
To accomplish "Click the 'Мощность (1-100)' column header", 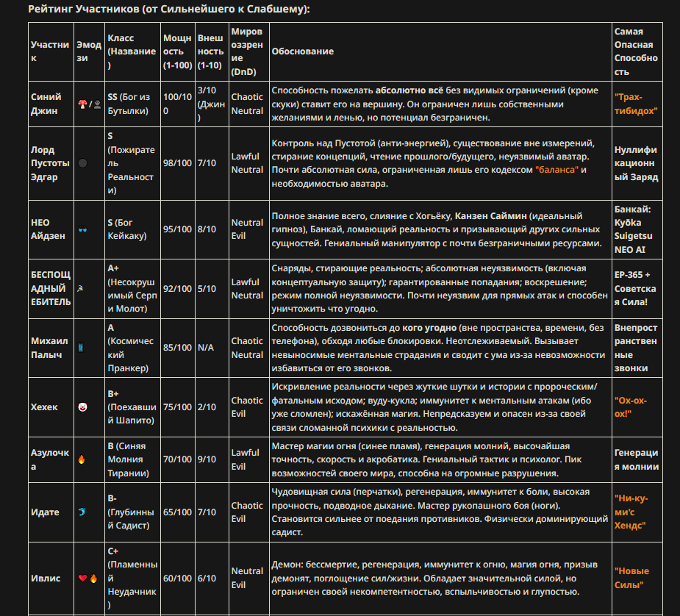I will coord(177,51).
